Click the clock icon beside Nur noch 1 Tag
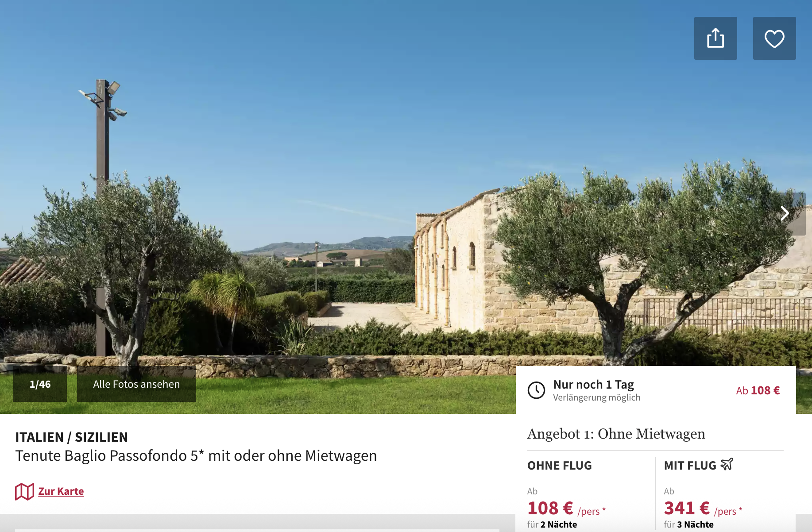Image resolution: width=812 pixels, height=532 pixels. (x=536, y=390)
